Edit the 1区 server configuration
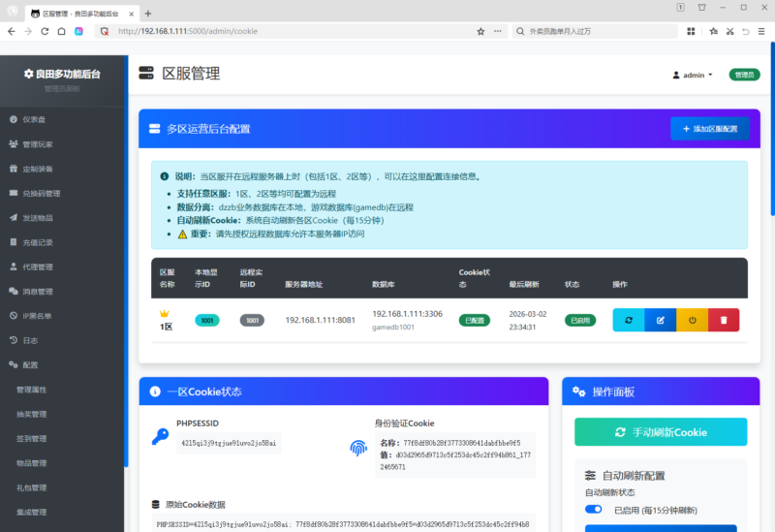Viewport: 775px width, 532px height. point(660,320)
